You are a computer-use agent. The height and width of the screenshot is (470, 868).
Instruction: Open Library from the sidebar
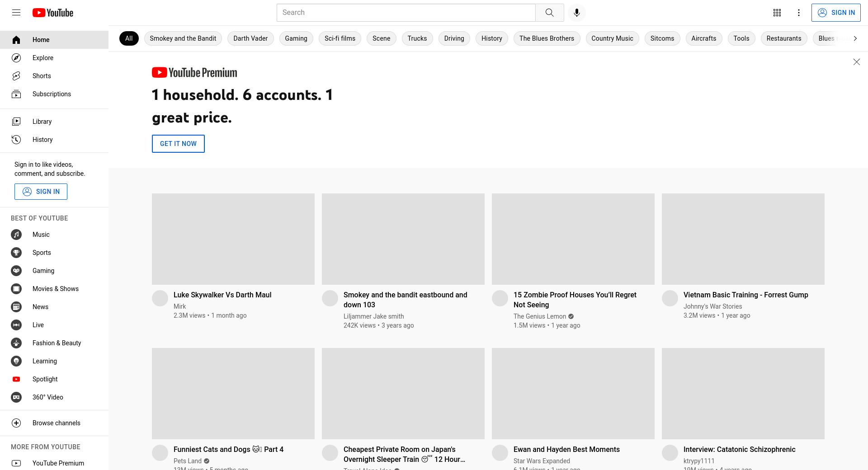pos(54,122)
